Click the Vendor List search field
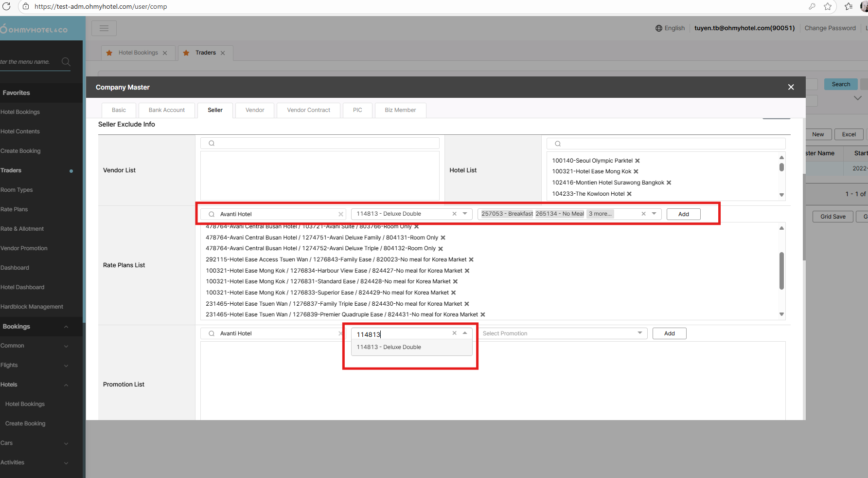868x478 pixels. [x=320, y=143]
